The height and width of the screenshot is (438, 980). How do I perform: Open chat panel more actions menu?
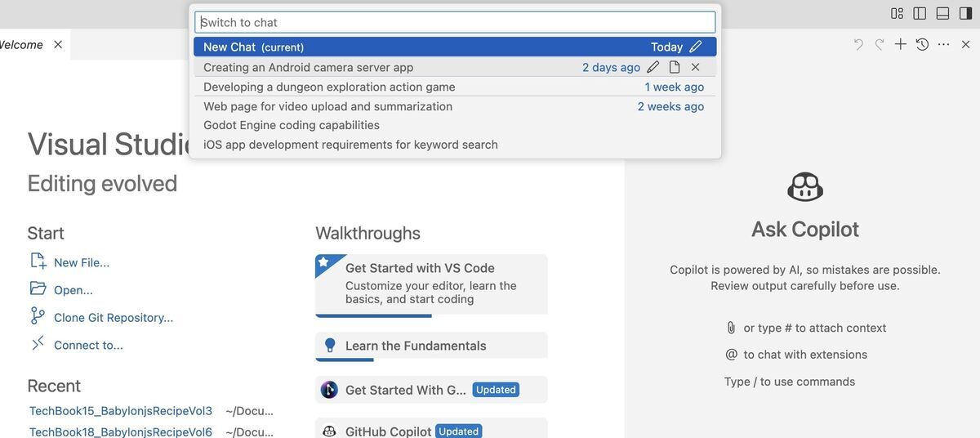[944, 44]
